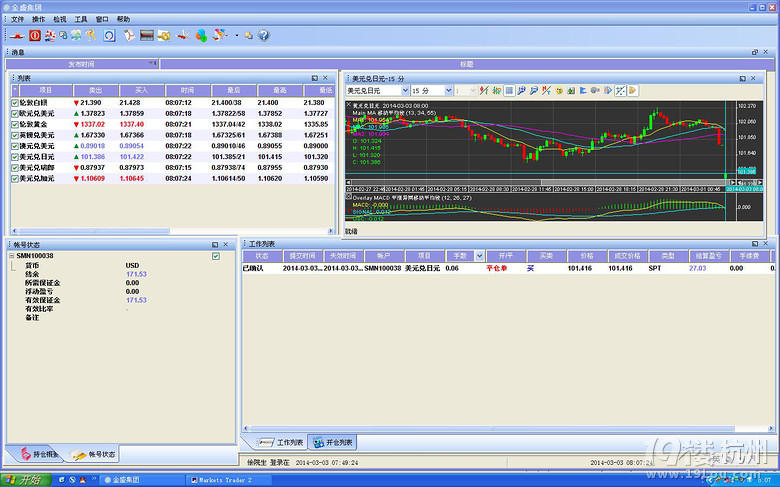Click the colored balloons toolbar icon
Viewport: 780px width, 487px height.
pyautogui.click(x=201, y=35)
